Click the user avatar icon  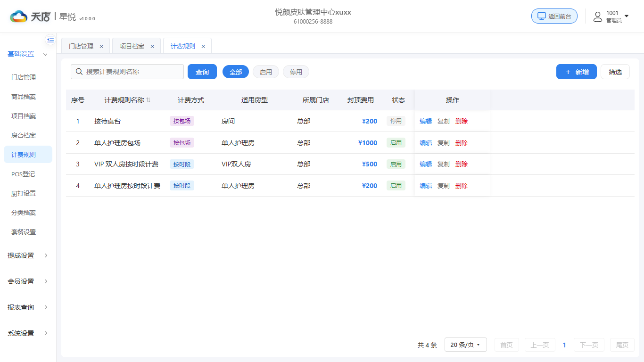click(x=598, y=17)
